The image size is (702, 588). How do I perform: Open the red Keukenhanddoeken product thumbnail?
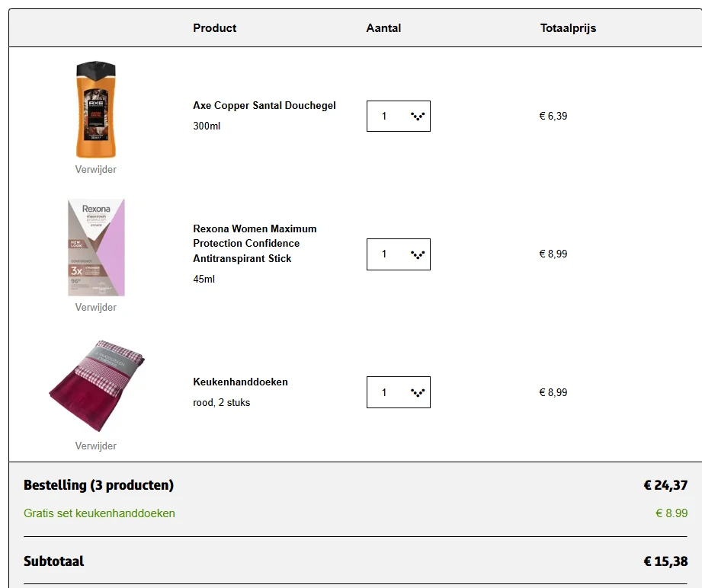tap(95, 385)
